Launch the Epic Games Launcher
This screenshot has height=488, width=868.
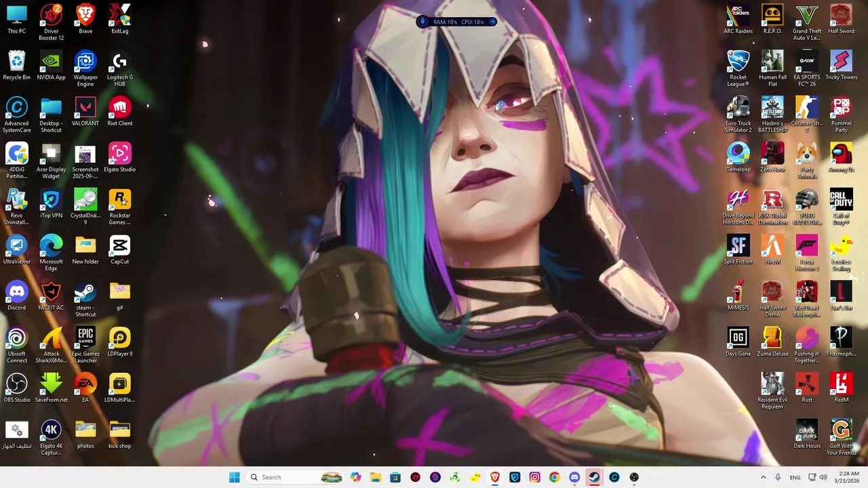click(x=85, y=345)
